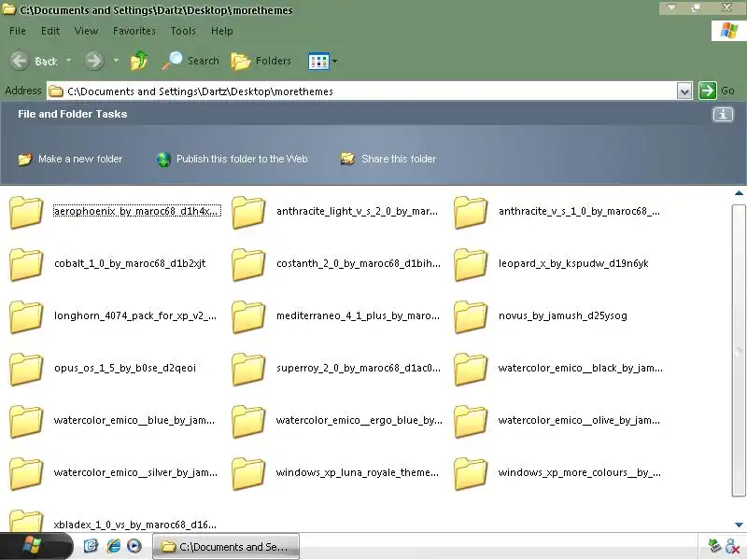Open the Forward history dropdown arrow

116,61
